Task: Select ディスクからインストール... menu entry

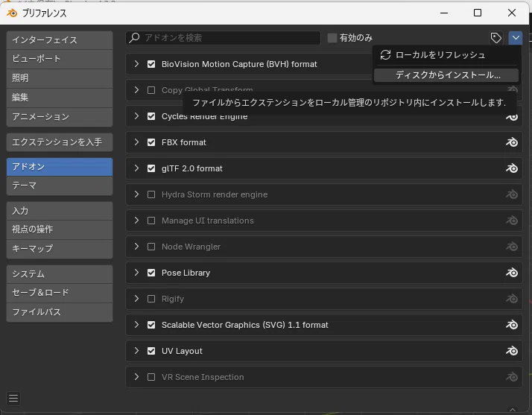Action: point(446,75)
